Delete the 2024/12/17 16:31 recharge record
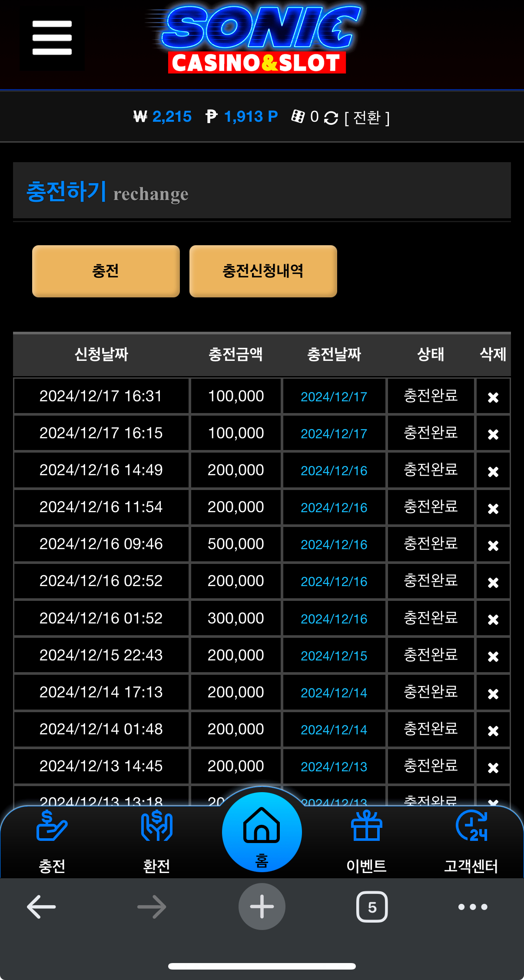Screen dimensions: 524x980 coord(493,397)
